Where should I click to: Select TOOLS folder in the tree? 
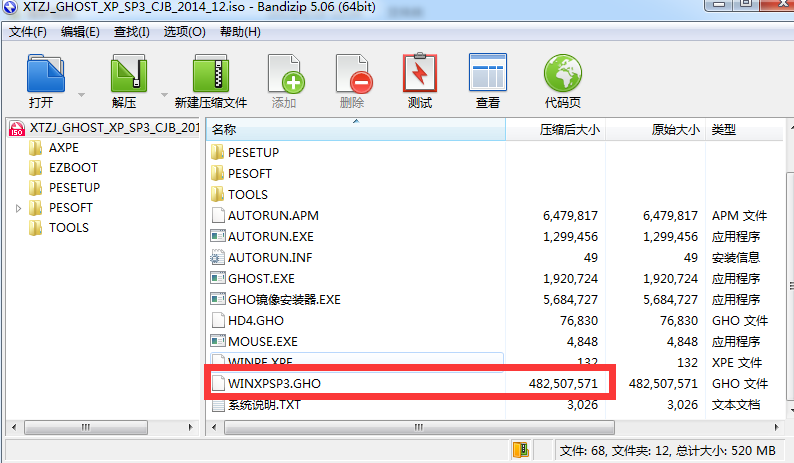(x=69, y=228)
